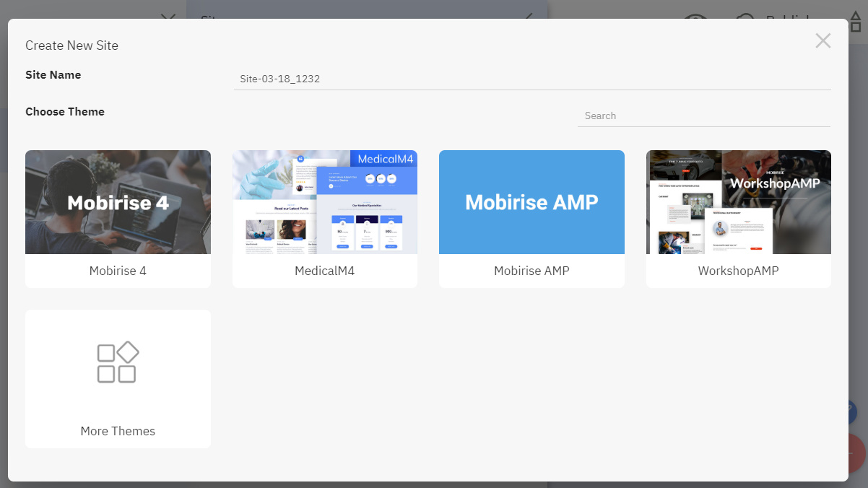Click the Create New Site heading
This screenshot has width=868, height=488.
tap(71, 45)
